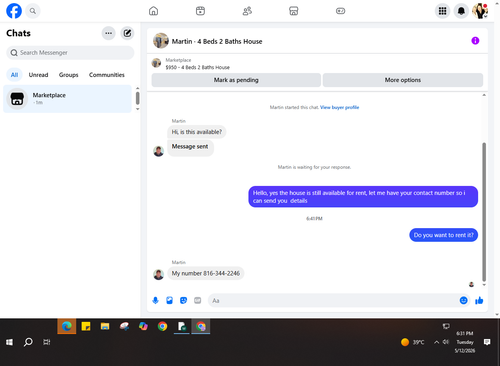Screen dimensions: 500x366
Task: Open the Windows Start menu
Action: coord(9,342)
